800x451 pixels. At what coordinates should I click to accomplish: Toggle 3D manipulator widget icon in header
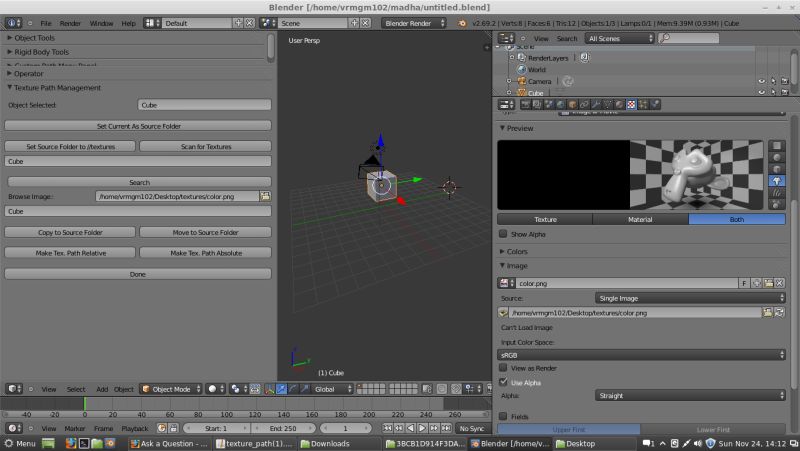coord(269,389)
